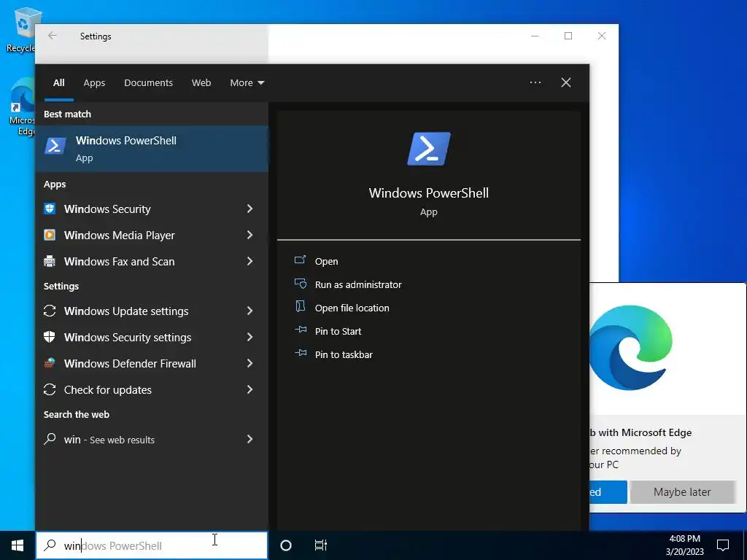Click the Windows Update settings sync icon
The height and width of the screenshot is (560, 747).
pos(50,311)
